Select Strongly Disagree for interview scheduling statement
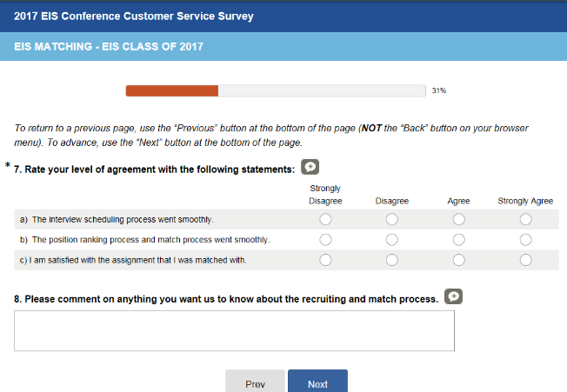567x392 pixels. tap(326, 218)
